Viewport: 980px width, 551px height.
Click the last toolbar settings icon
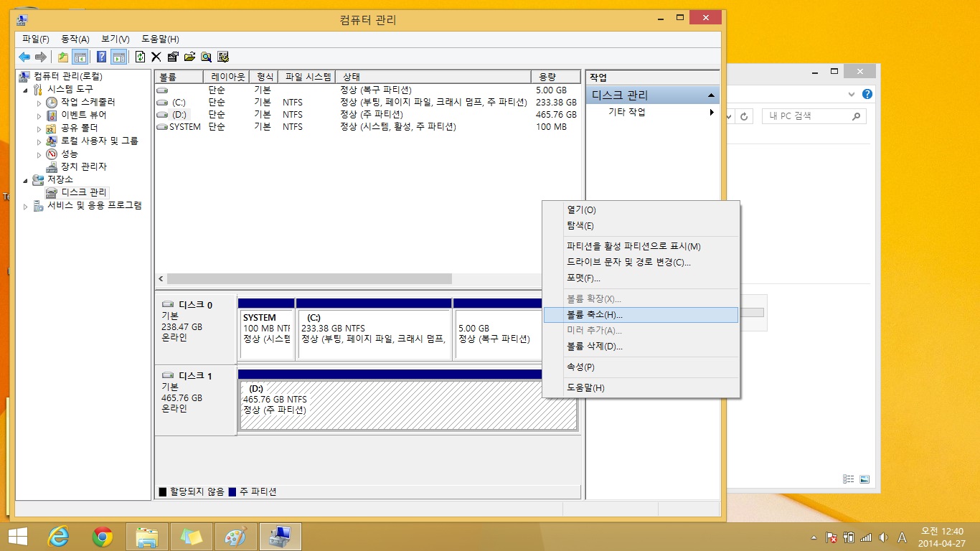coord(223,57)
